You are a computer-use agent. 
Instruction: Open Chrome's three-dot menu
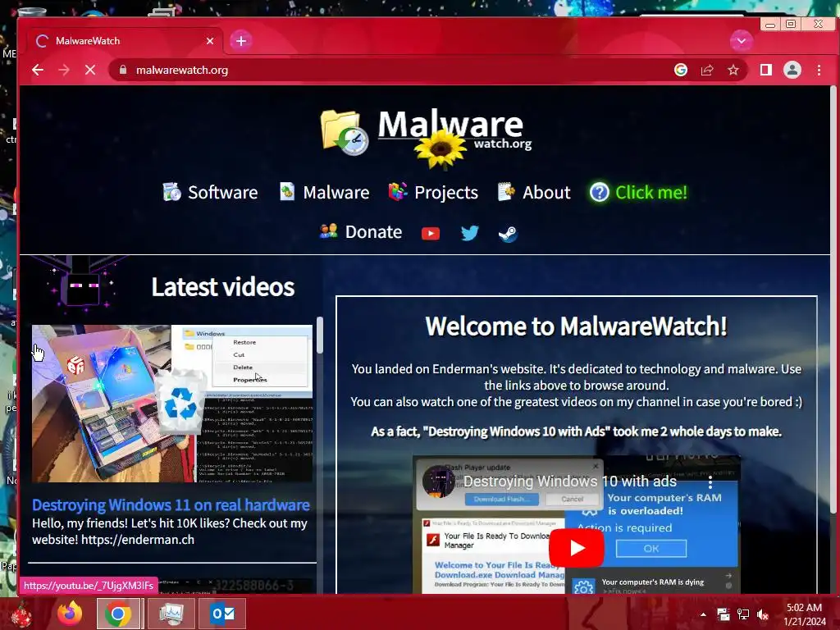(819, 71)
